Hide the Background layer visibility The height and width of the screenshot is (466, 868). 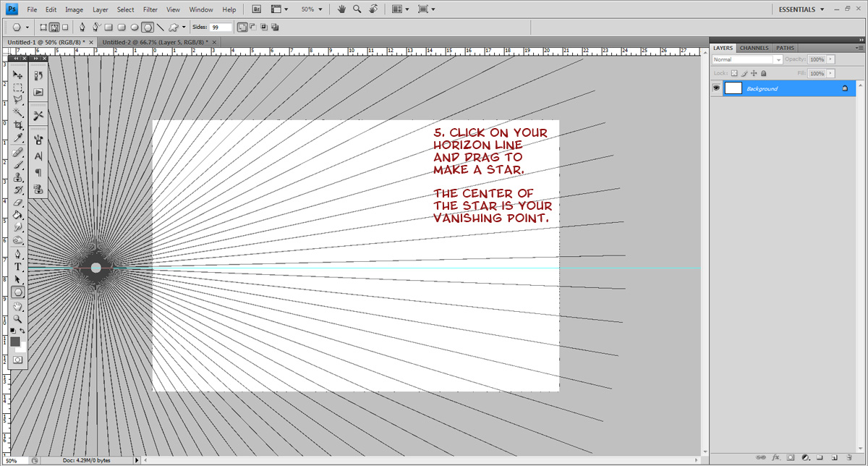point(715,88)
